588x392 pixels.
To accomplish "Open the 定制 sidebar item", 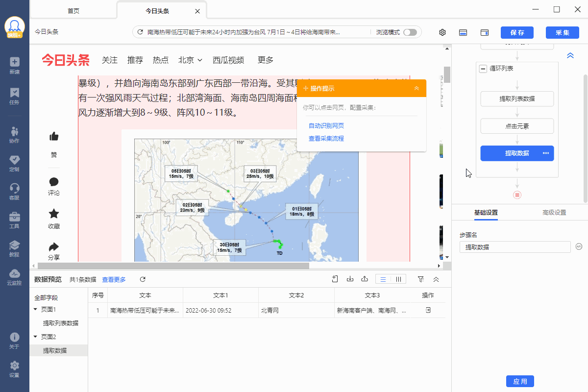I will 14,163.
